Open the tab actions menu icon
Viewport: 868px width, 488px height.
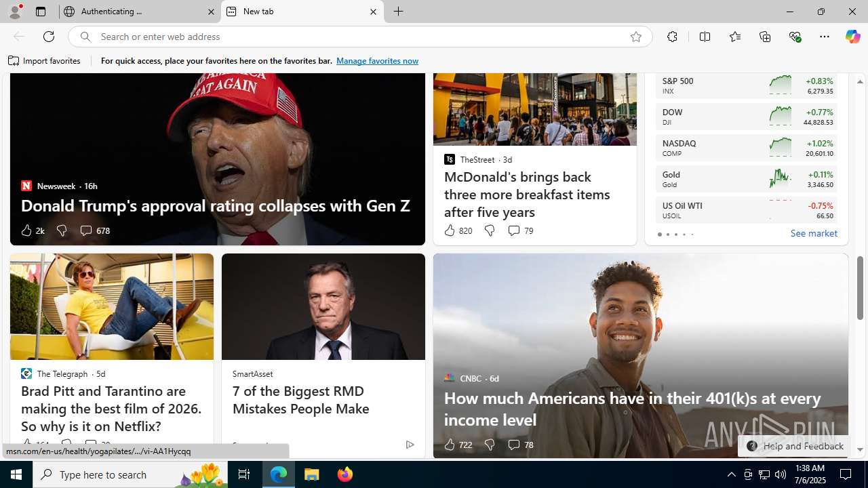41,12
